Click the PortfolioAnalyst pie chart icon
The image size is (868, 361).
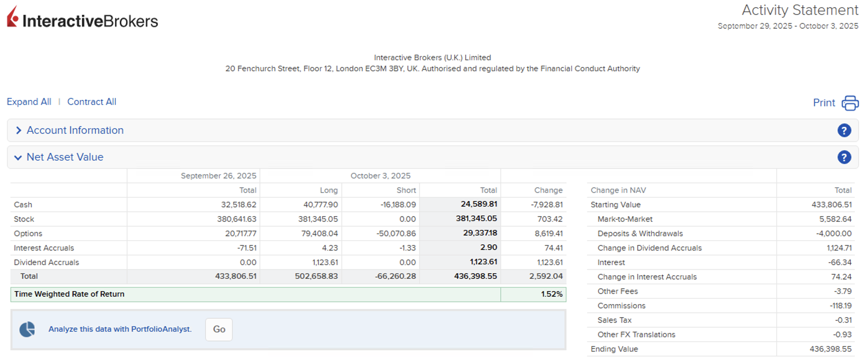(x=27, y=329)
